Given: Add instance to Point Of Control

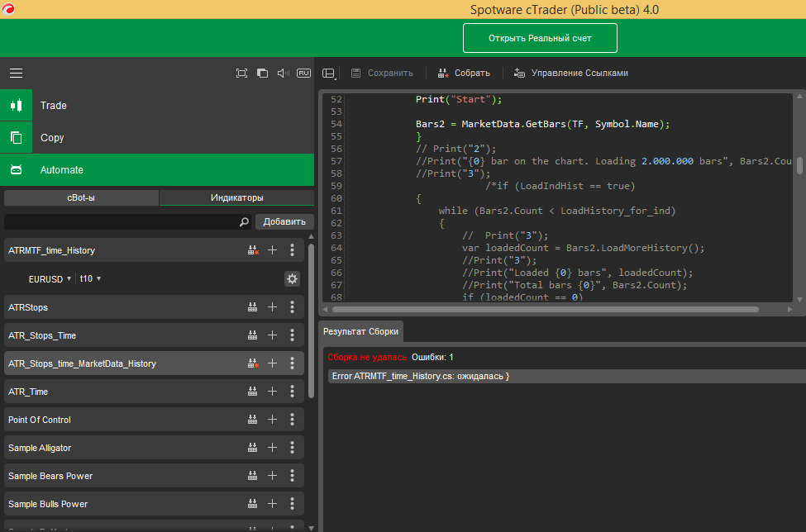Looking at the screenshot, I should [x=273, y=420].
